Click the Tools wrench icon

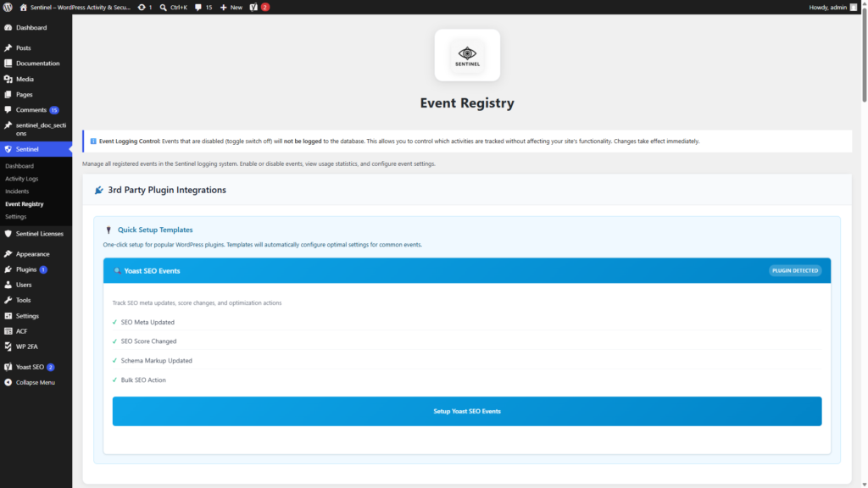tap(8, 301)
